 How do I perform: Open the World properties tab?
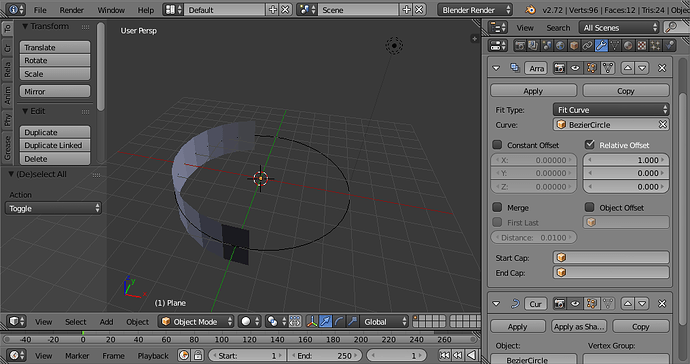click(x=560, y=45)
